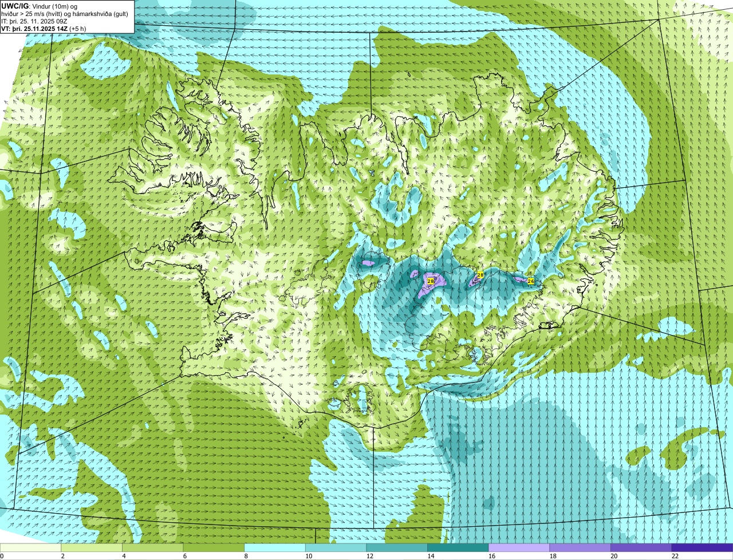The height and width of the screenshot is (560, 733).
Task: Click the yellow 26 gust label
Action: pyautogui.click(x=530, y=281)
